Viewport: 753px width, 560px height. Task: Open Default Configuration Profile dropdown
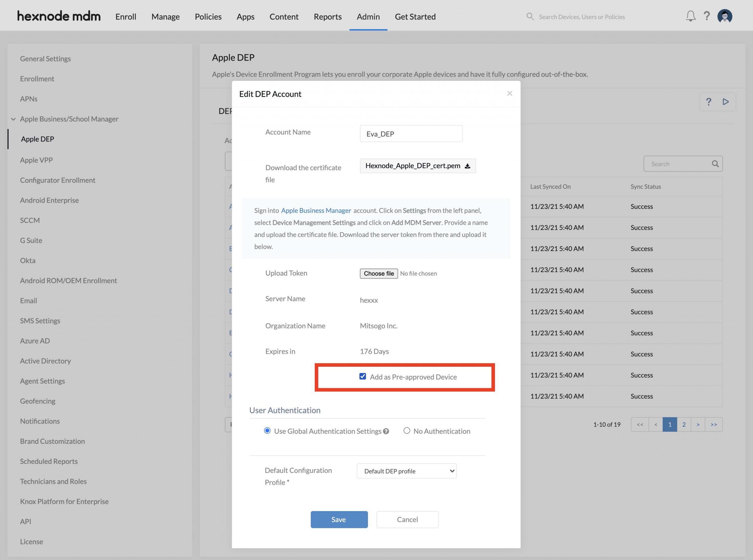pyautogui.click(x=407, y=471)
